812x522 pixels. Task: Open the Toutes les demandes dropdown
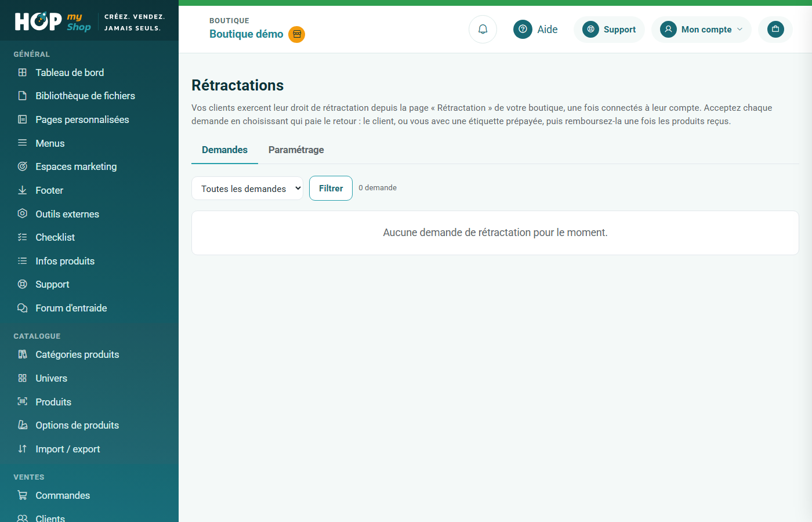click(247, 188)
